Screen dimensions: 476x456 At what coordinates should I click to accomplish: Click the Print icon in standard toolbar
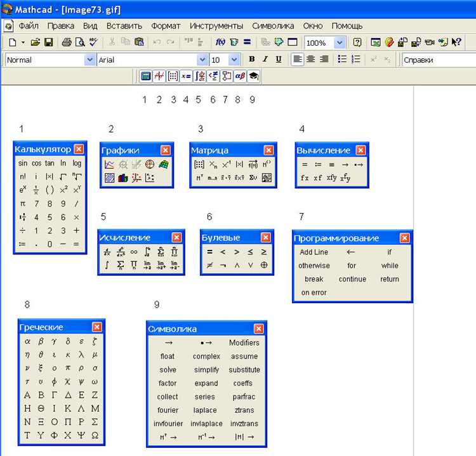[x=67, y=42]
